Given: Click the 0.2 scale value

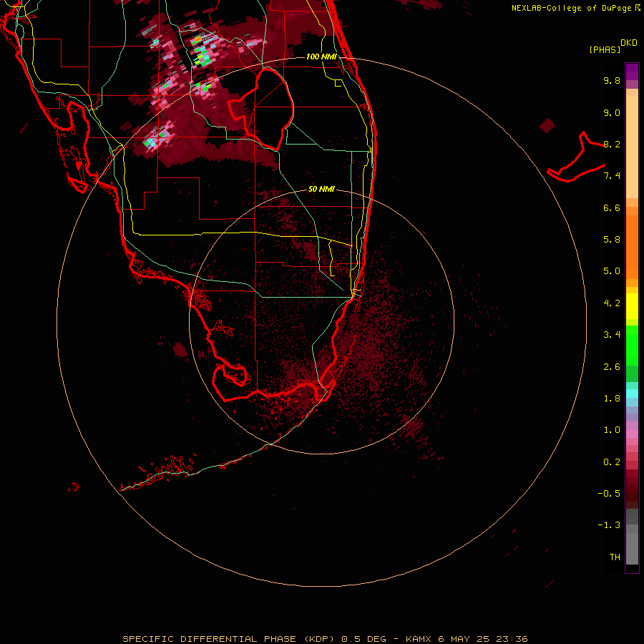Looking at the screenshot, I should [x=612, y=462].
